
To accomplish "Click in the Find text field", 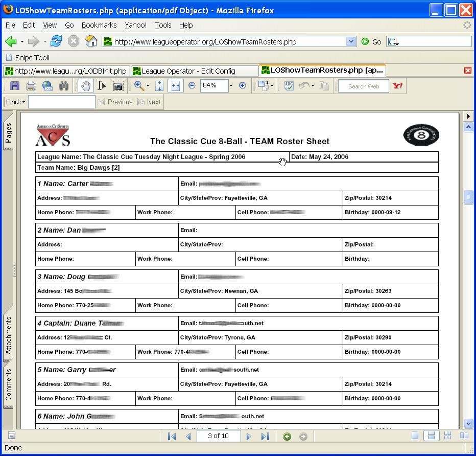I will point(61,102).
